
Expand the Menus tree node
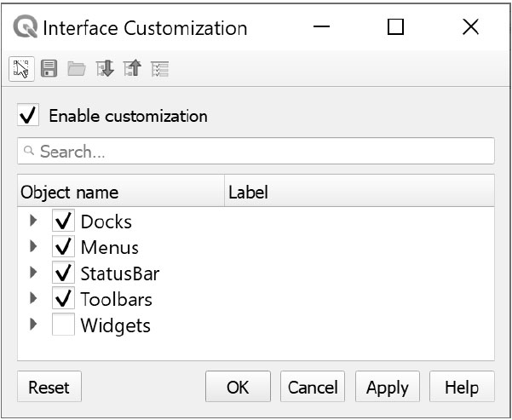[x=34, y=247]
